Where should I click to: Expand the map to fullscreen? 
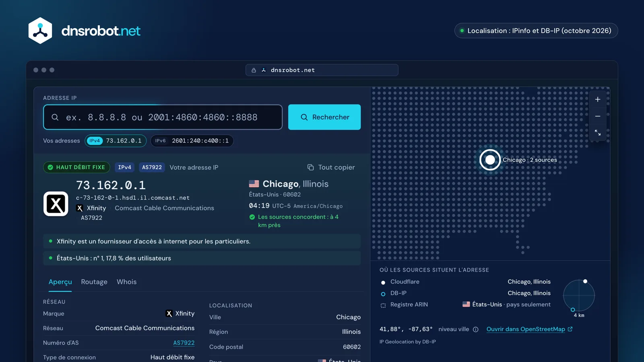coord(598,133)
